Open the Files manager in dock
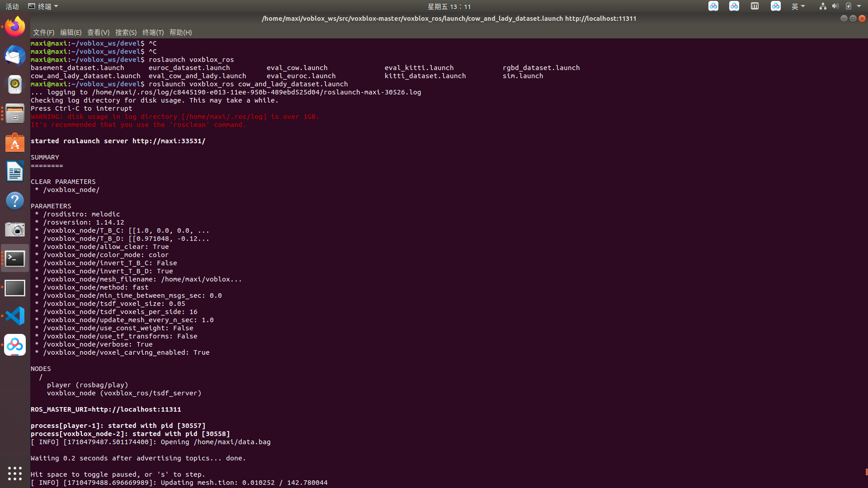Viewport: 868px width, 488px height. 15,113
